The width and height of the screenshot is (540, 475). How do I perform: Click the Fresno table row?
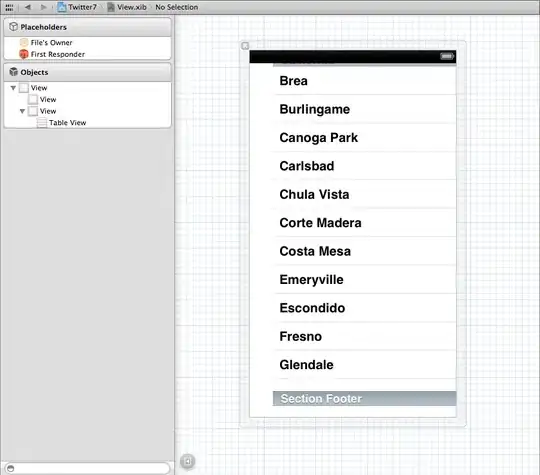[x=364, y=336]
